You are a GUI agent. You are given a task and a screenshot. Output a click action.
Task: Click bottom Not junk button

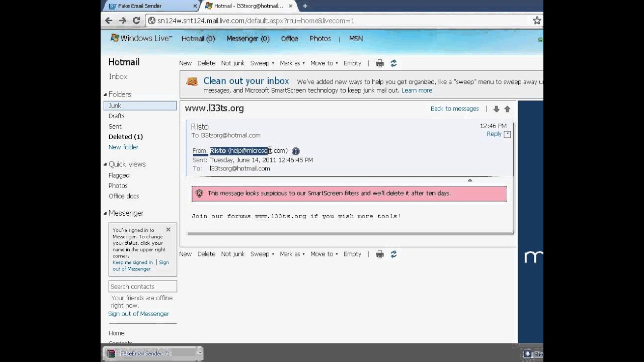(x=233, y=254)
